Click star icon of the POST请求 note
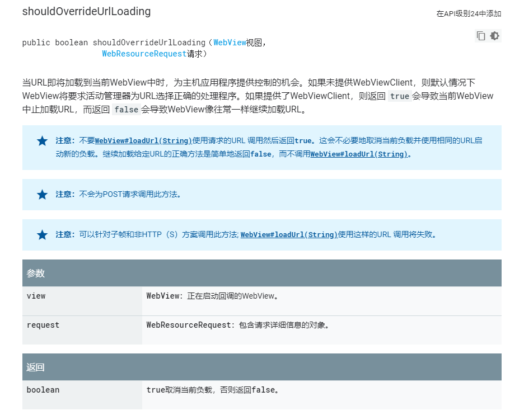The image size is (524, 420). pos(42,194)
